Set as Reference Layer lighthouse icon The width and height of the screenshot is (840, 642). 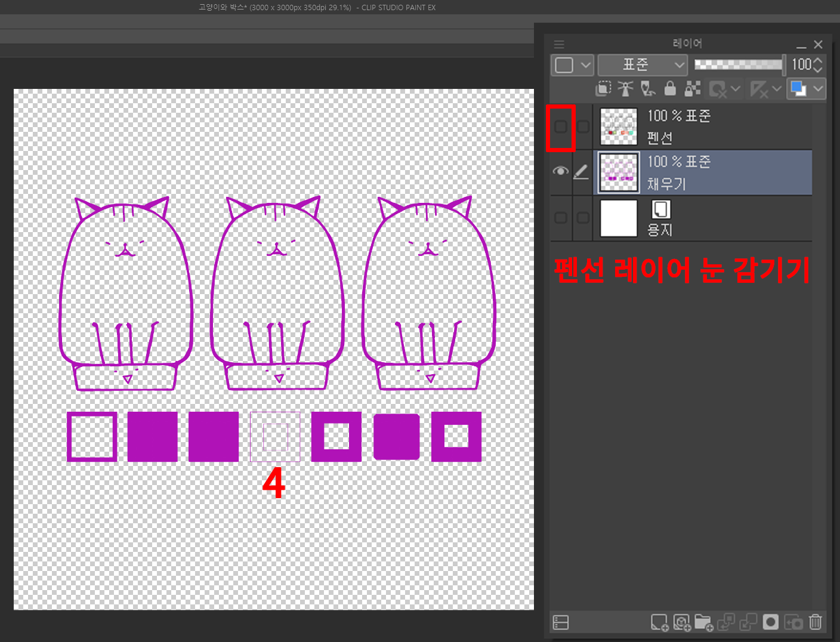coord(625,89)
